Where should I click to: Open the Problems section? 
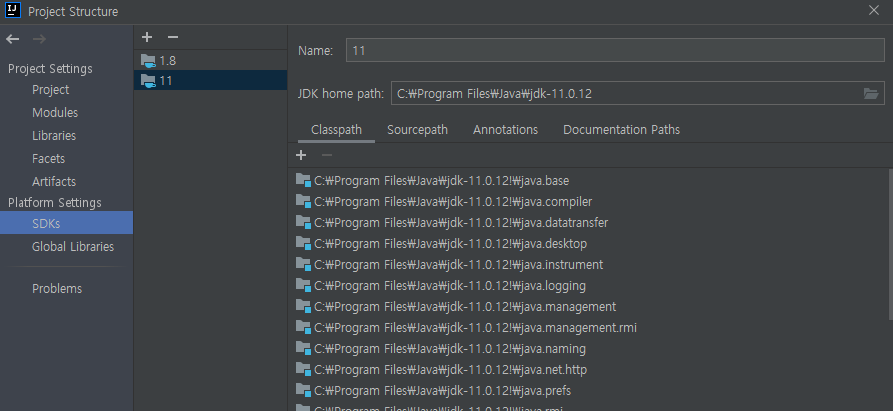point(57,289)
